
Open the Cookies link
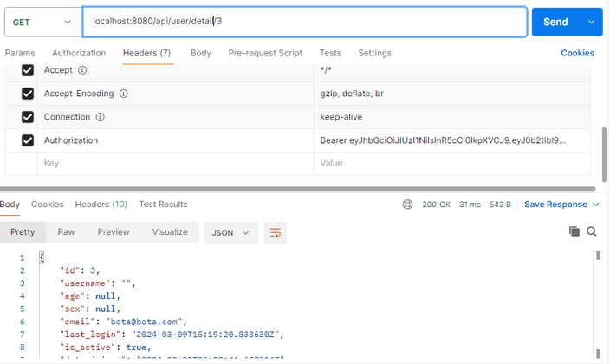click(577, 53)
